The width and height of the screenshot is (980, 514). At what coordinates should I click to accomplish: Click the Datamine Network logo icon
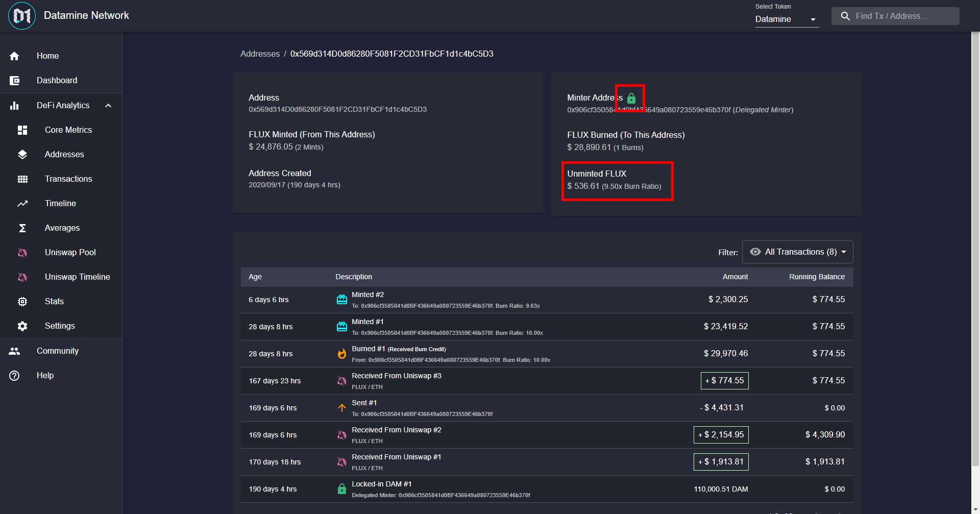[x=22, y=16]
